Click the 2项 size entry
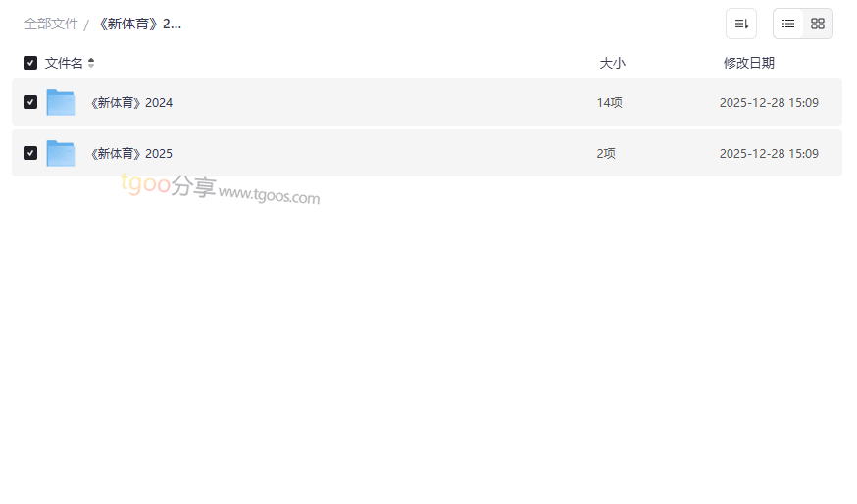This screenshot has height=504, width=857. [606, 153]
